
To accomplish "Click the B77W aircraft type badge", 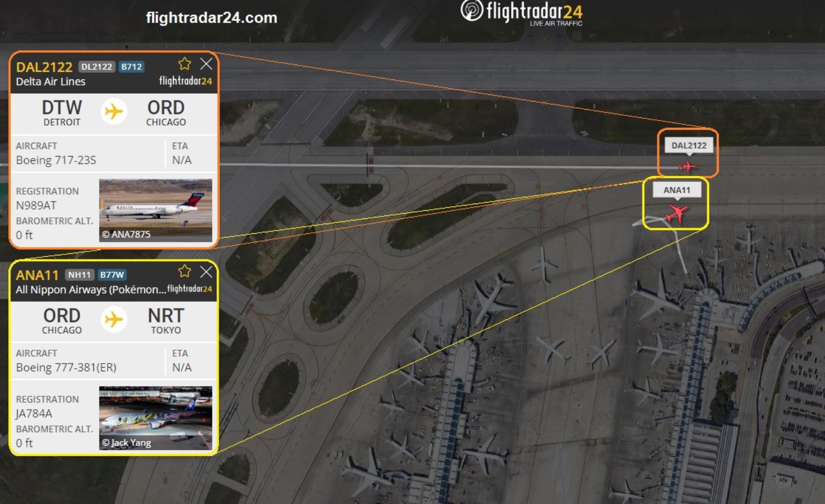I will coord(112,275).
